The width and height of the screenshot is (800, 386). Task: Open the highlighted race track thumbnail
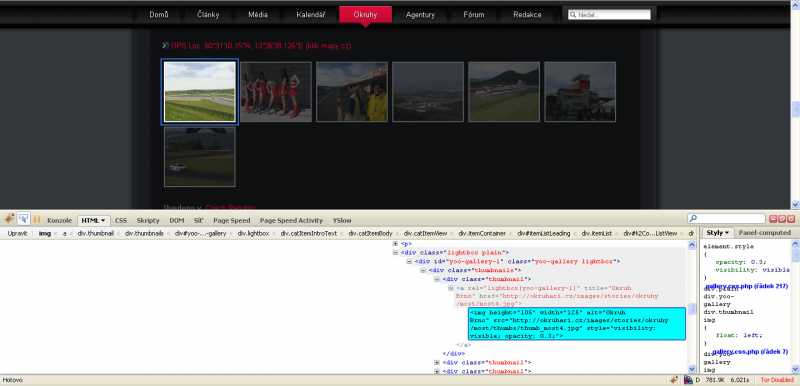[199, 91]
